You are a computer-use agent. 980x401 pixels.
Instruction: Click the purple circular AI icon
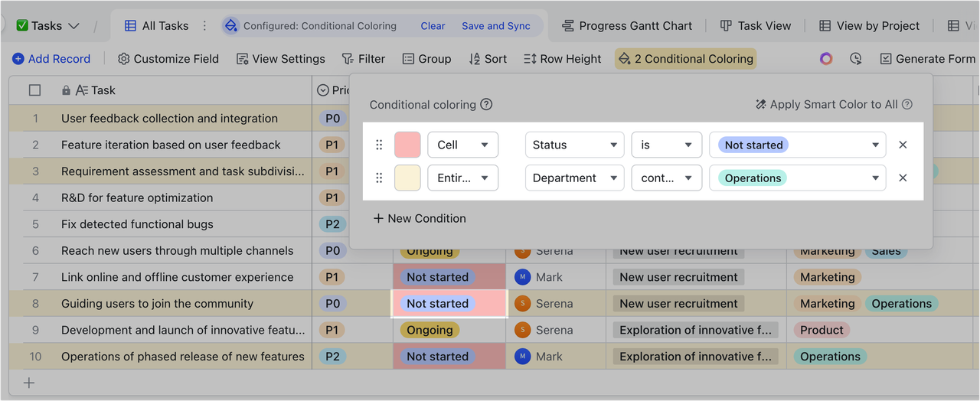825,59
